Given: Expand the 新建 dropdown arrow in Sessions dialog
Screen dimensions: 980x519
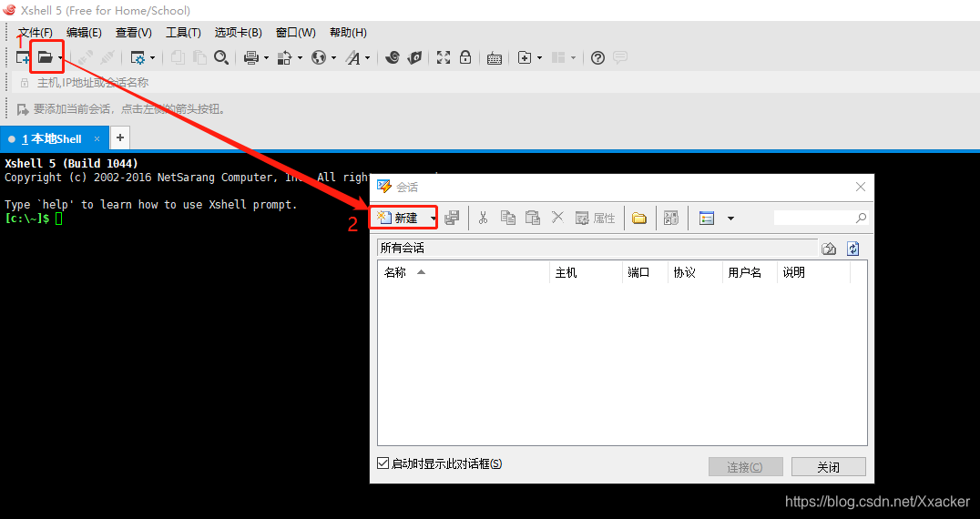Looking at the screenshot, I should 434,218.
